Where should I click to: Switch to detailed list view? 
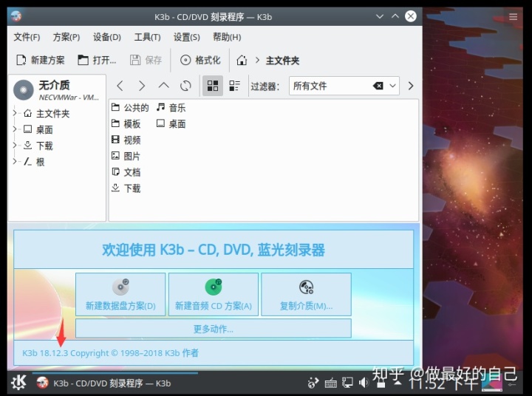(x=234, y=86)
